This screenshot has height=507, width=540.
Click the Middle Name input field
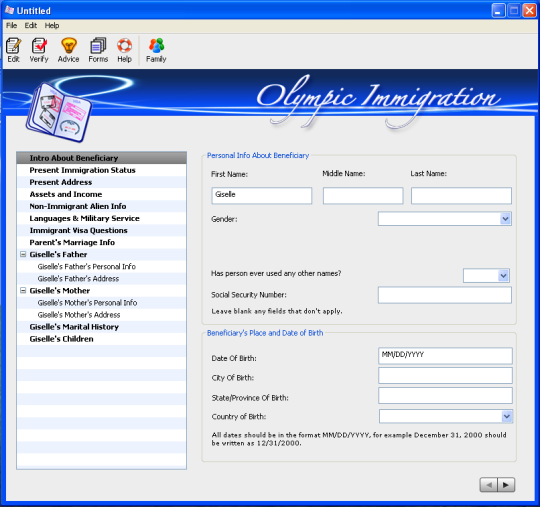click(x=363, y=196)
